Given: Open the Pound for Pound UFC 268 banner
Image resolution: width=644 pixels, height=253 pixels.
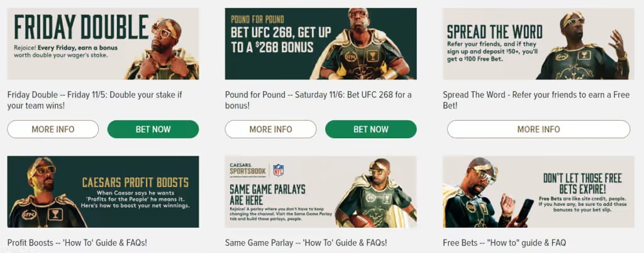Looking at the screenshot, I should click(321, 44).
